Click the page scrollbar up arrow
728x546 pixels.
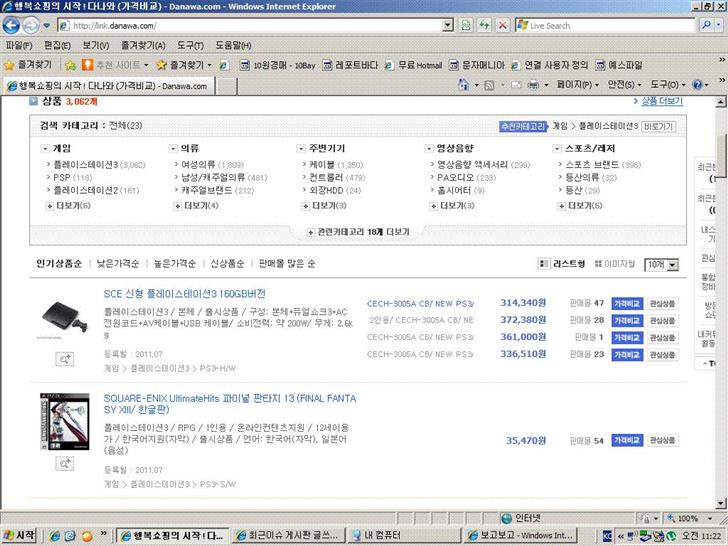click(x=721, y=102)
